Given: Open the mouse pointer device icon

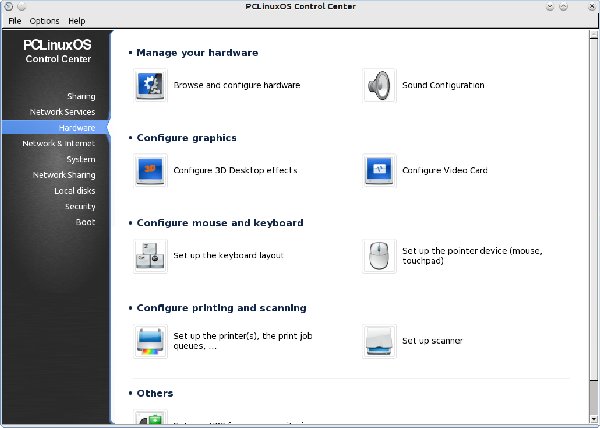Looking at the screenshot, I should (379, 255).
